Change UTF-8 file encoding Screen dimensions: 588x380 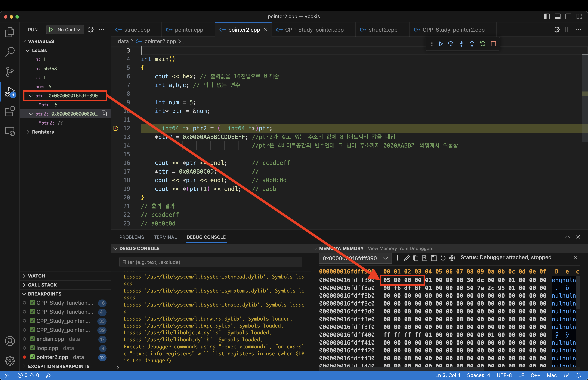click(x=504, y=375)
